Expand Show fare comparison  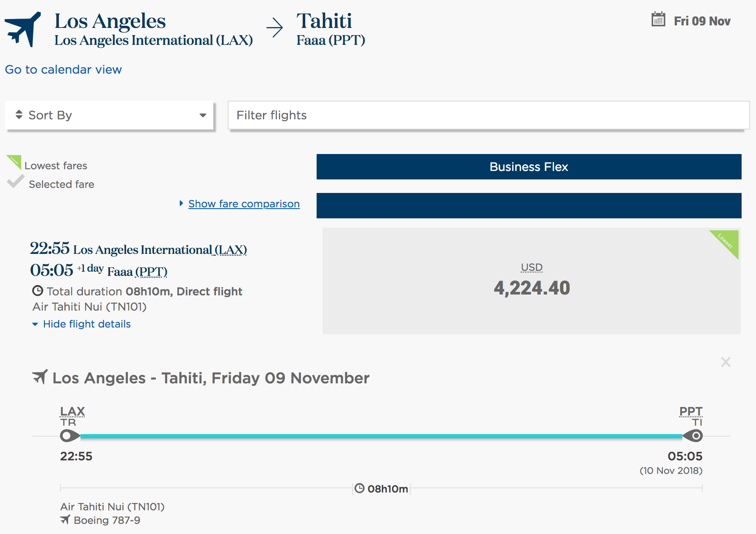[x=243, y=204]
